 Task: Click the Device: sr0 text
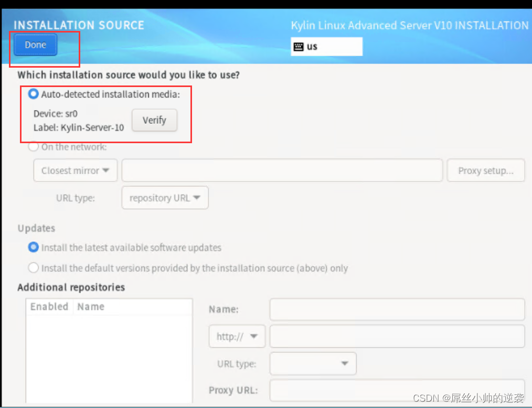pos(56,114)
